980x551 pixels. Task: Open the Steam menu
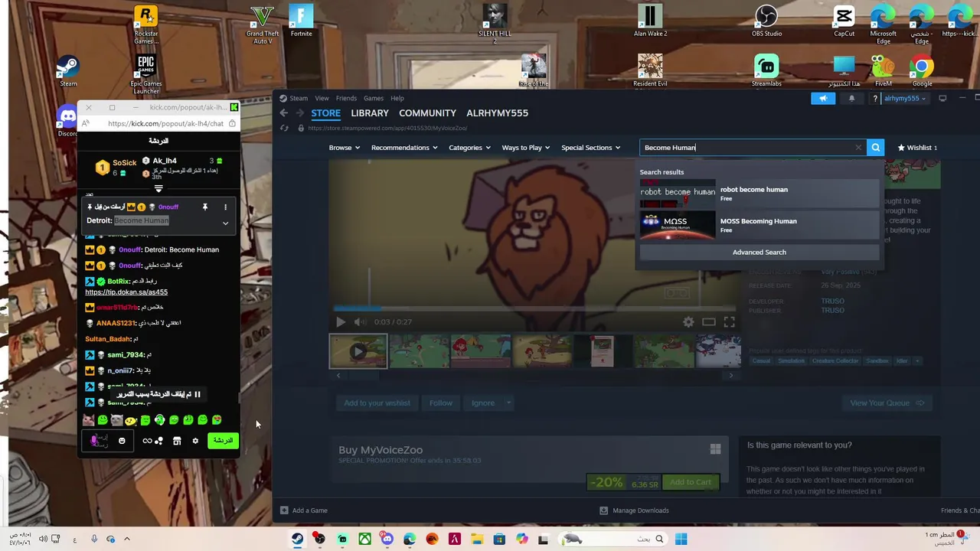(x=294, y=98)
